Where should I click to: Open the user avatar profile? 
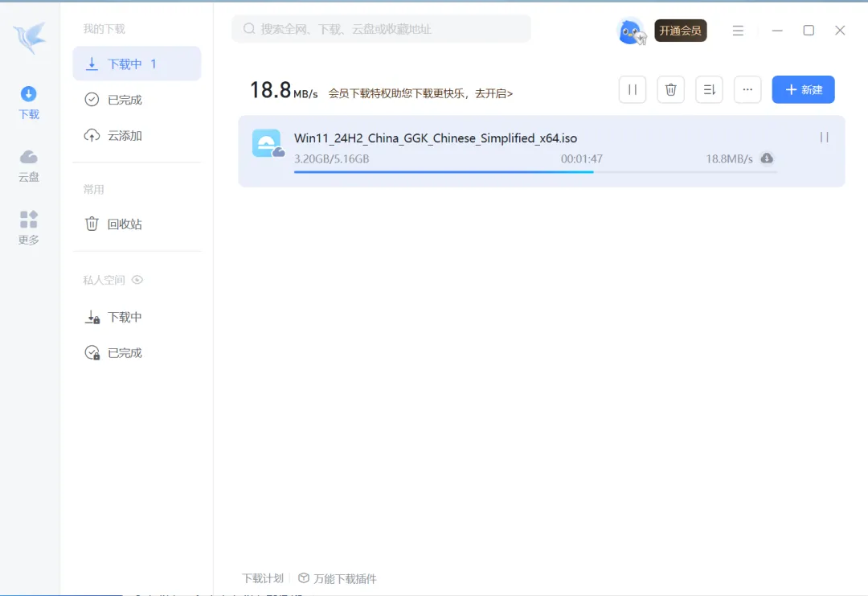pos(632,31)
